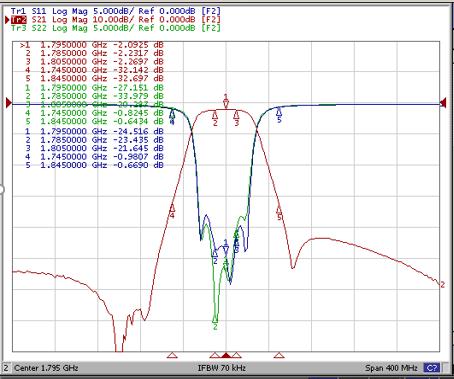Click red marker 5 on right skirt
Image resolution: width=454 pixels, height=379 pixels.
point(279,213)
